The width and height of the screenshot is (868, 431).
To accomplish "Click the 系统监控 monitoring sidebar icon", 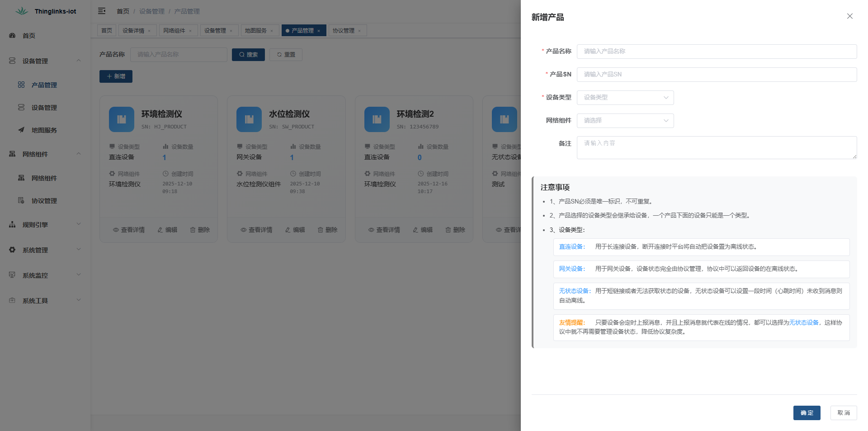I will pyautogui.click(x=12, y=275).
